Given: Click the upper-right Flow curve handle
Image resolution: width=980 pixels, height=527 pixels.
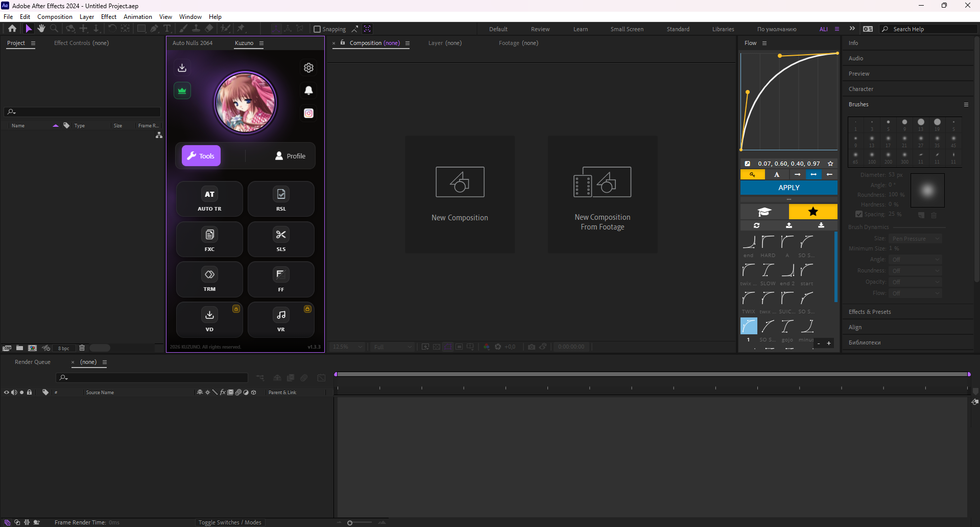Looking at the screenshot, I should coord(780,56).
